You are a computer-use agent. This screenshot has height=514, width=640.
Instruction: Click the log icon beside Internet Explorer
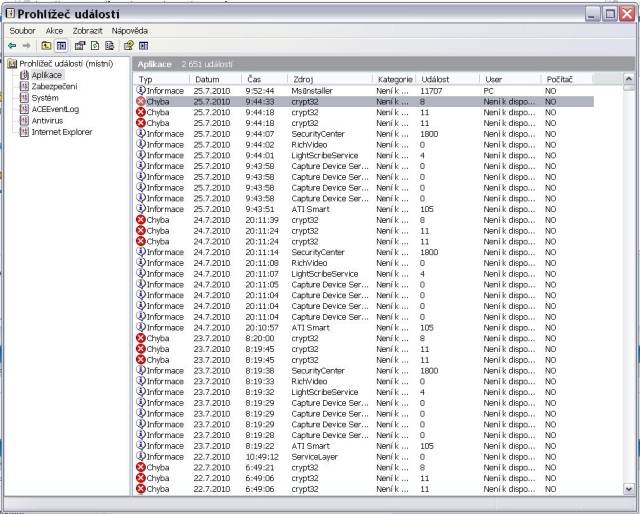coord(24,132)
